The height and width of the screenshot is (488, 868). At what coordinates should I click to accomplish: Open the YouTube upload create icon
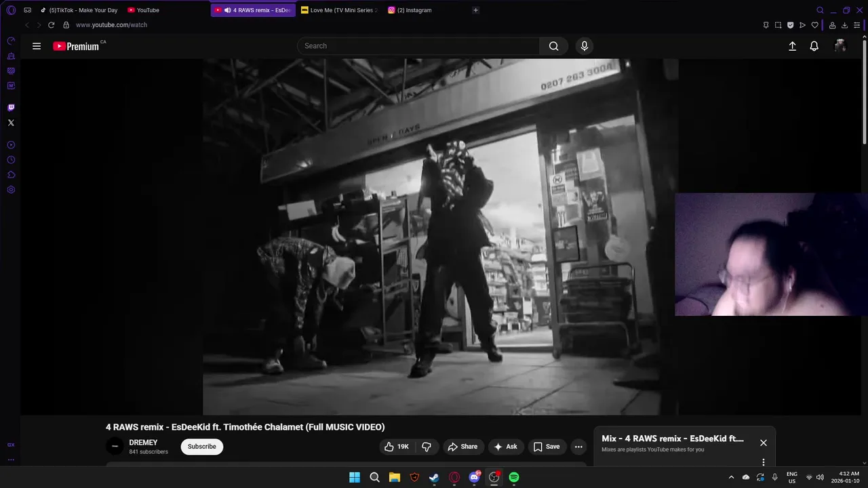click(792, 46)
